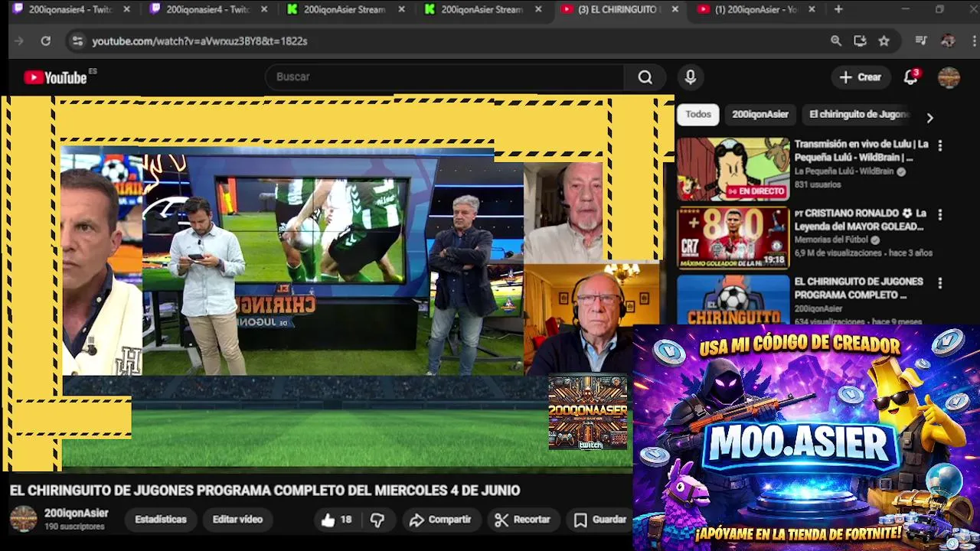Screen dimensions: 980x551
Task: Click the 190 suscriptores text
Action: click(x=74, y=527)
